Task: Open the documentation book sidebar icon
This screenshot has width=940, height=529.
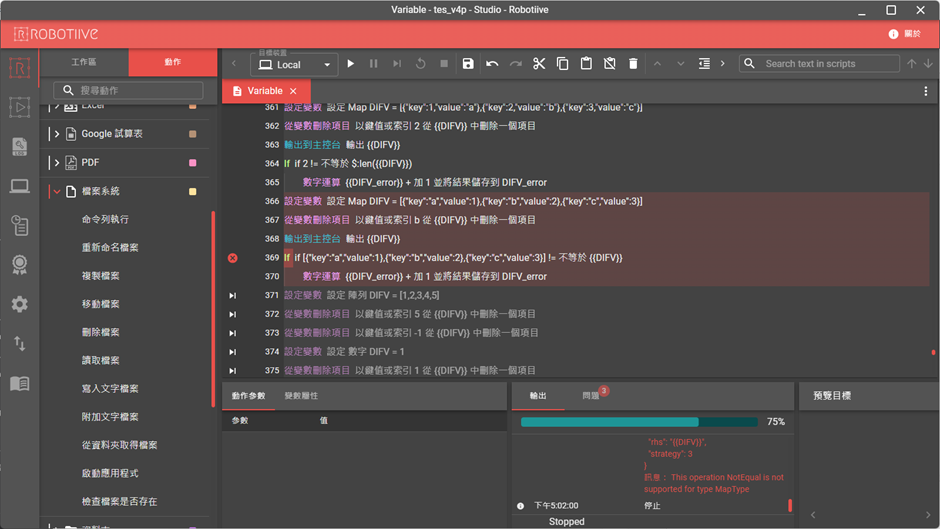Action: [19, 383]
